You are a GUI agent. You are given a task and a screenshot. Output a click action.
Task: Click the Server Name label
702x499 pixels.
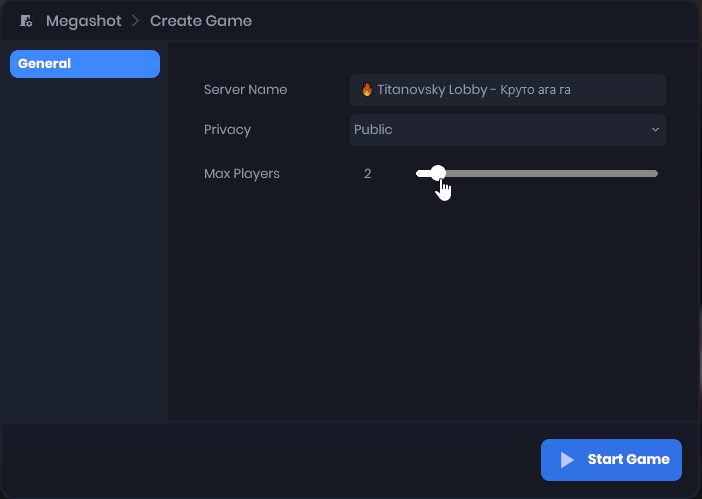pyautogui.click(x=245, y=90)
